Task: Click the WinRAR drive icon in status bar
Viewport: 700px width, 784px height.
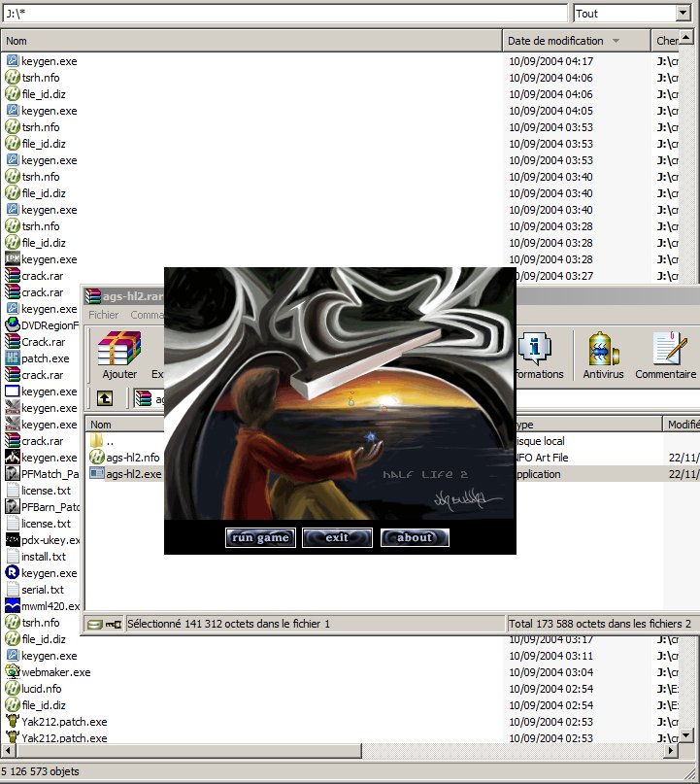Action: (94, 624)
